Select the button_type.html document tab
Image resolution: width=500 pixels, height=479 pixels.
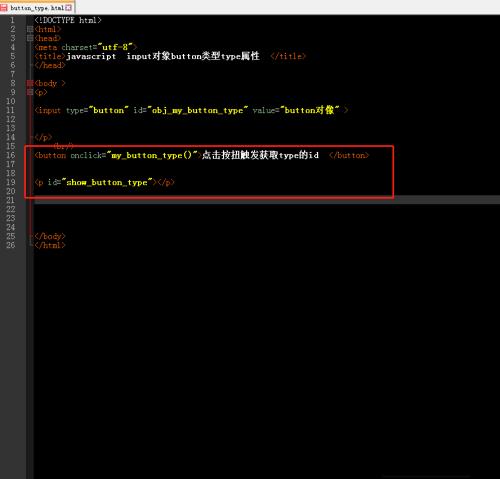tap(37, 8)
